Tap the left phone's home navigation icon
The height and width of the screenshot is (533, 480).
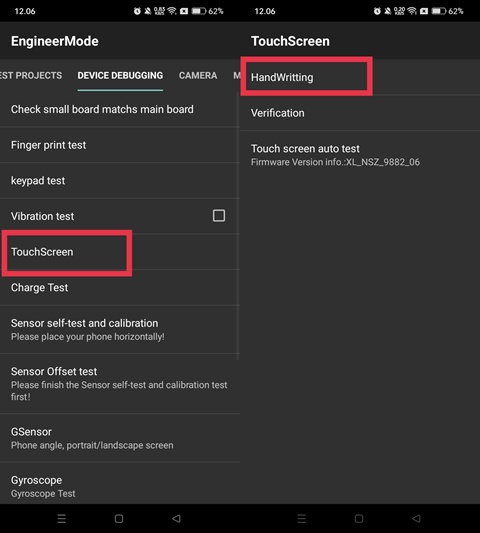pos(119,518)
